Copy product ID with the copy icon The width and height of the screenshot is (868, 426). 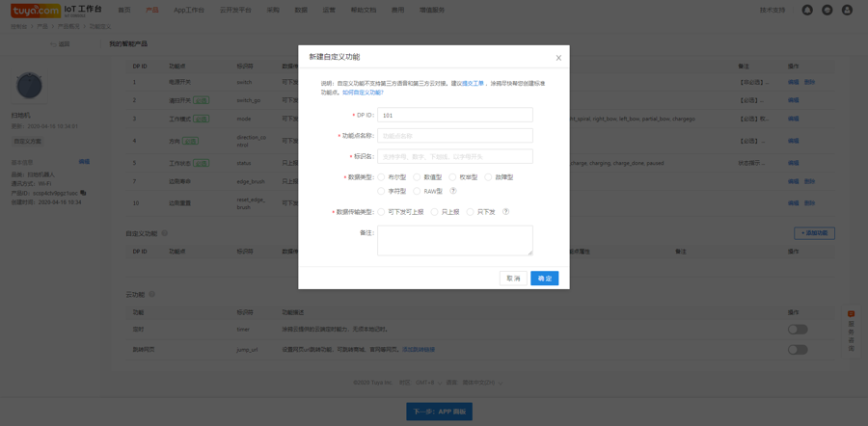pyautogui.click(x=83, y=193)
